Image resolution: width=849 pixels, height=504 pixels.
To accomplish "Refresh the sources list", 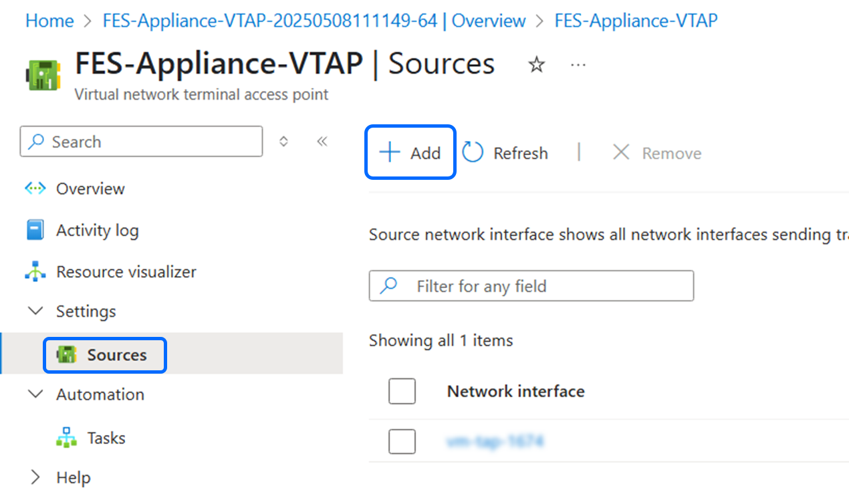I will [506, 153].
